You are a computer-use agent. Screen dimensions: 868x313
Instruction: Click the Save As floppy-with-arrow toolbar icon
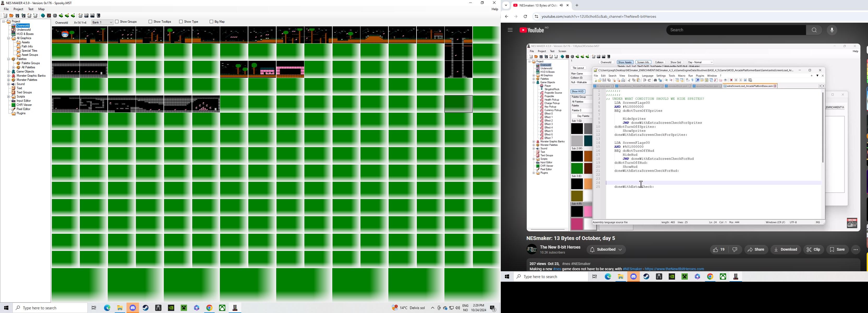pyautogui.click(x=23, y=15)
